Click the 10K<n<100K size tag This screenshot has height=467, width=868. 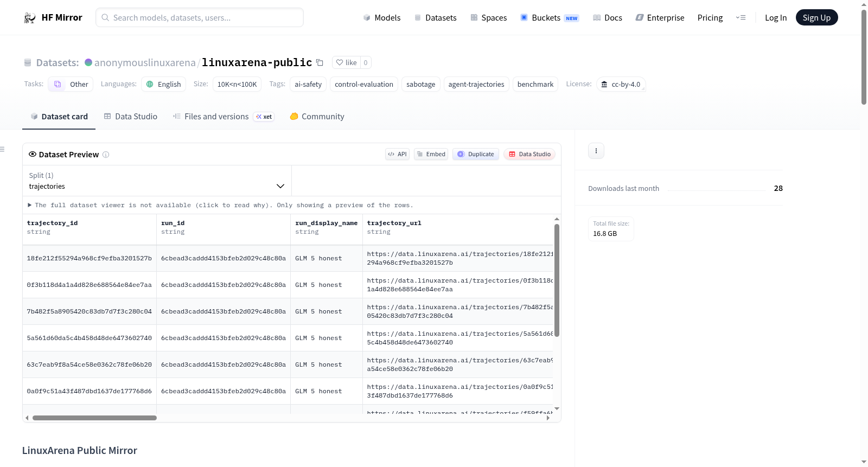(x=237, y=84)
